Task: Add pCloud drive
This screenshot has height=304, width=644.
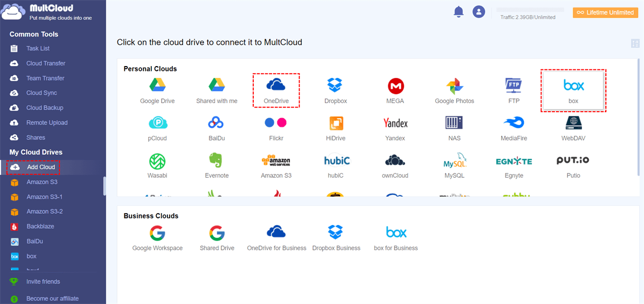Action: pyautogui.click(x=157, y=128)
